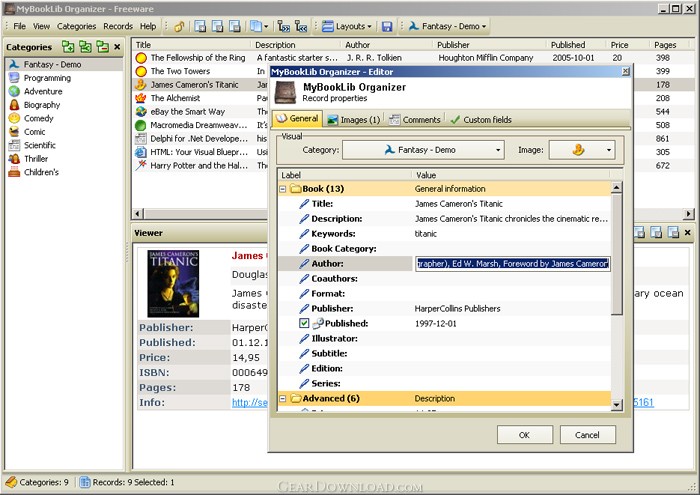
Task: Click the edit category green icon
Action: tap(85, 46)
